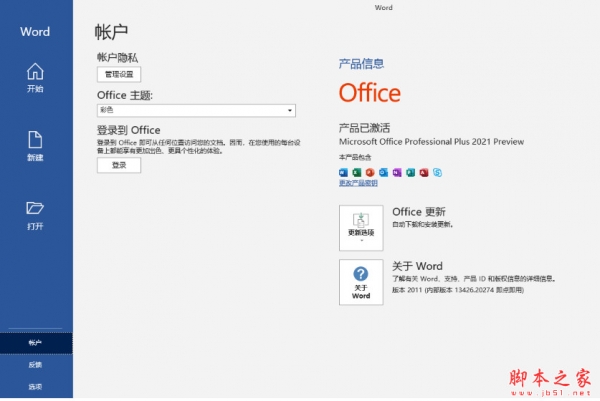
Task: Open the 反馈 feedback page
Action: click(x=36, y=365)
